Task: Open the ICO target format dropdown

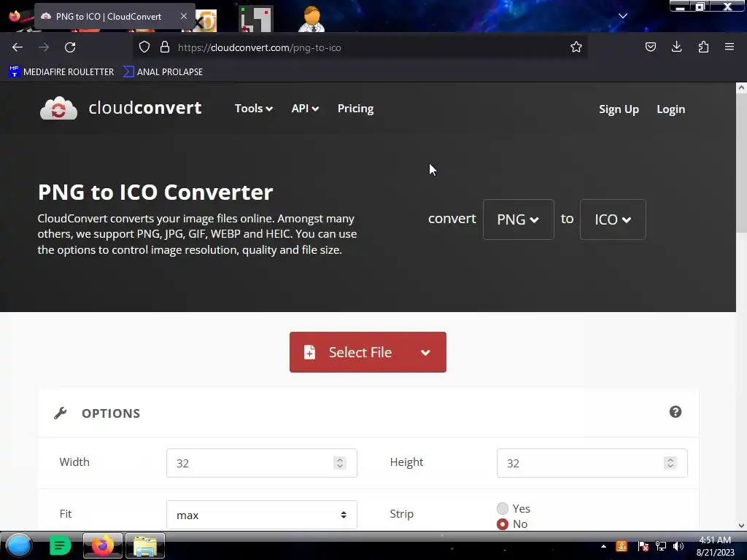Action: click(x=613, y=219)
